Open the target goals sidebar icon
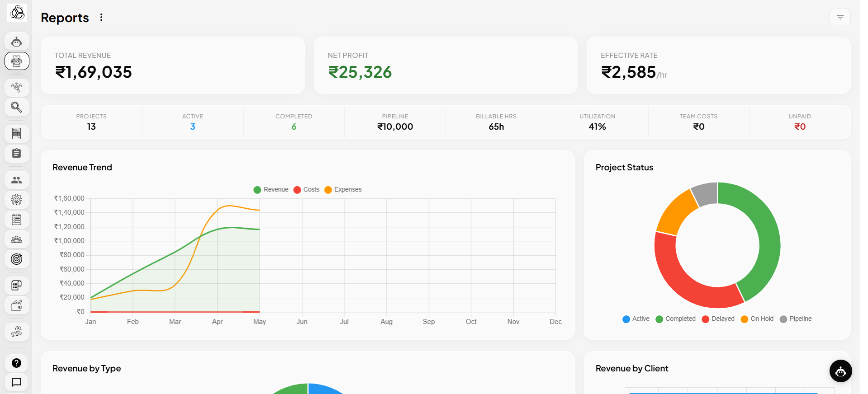The width and height of the screenshot is (868, 394). (17, 259)
